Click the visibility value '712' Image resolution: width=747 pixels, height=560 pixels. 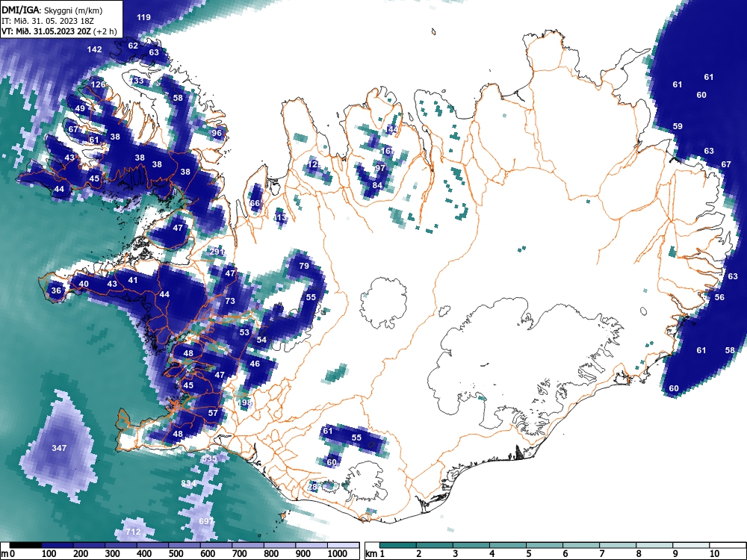coord(133,532)
